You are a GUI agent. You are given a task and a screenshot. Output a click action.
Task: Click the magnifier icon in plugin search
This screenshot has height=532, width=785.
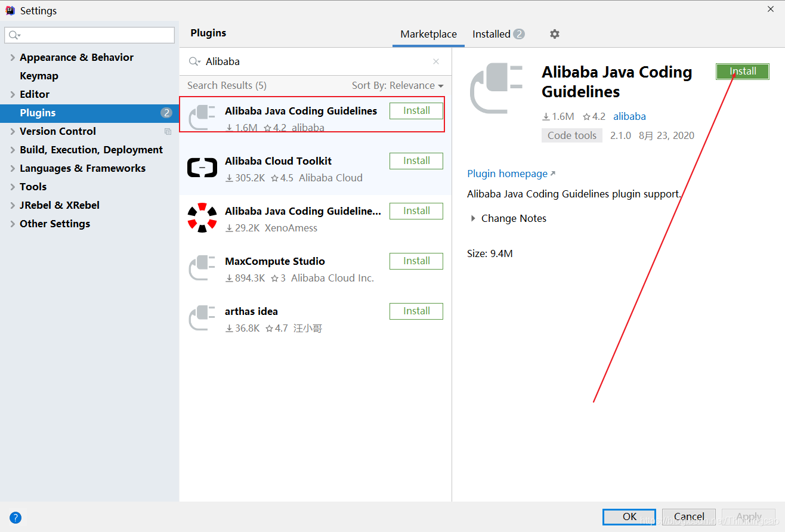[194, 61]
